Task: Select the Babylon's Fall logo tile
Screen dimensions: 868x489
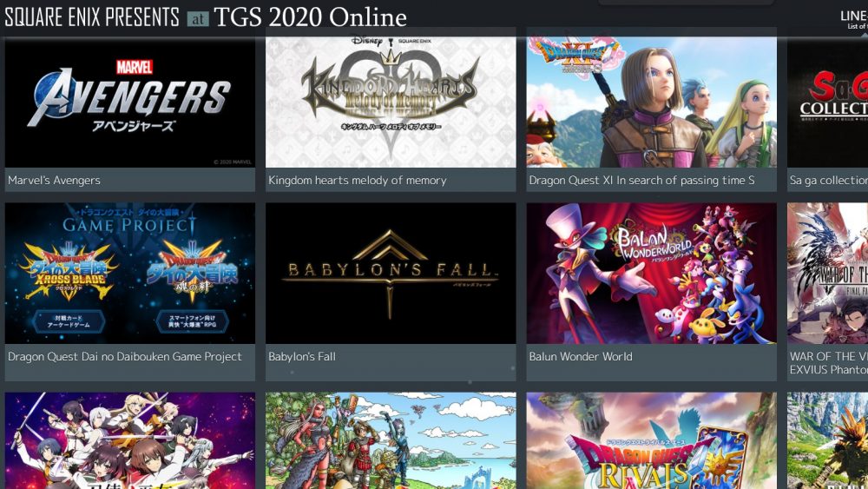Action: (391, 273)
